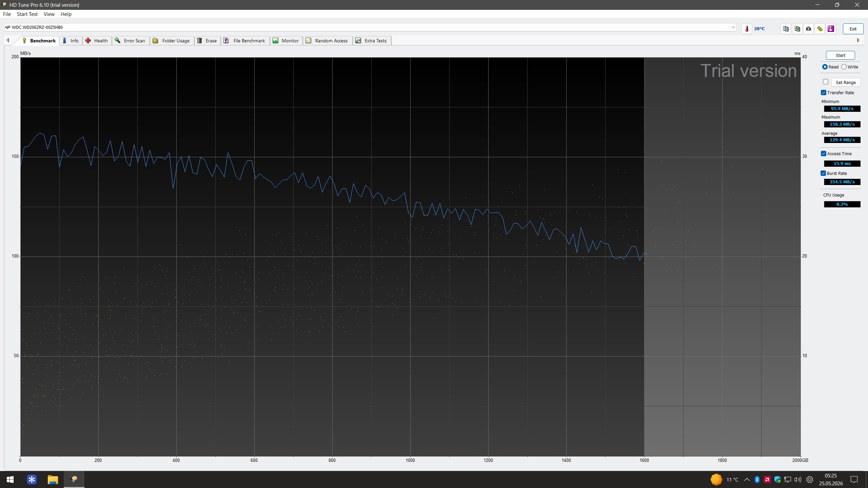Viewport: 868px width, 488px height.
Task: Click the Access Time value 15.9 ms
Action: [x=842, y=164]
